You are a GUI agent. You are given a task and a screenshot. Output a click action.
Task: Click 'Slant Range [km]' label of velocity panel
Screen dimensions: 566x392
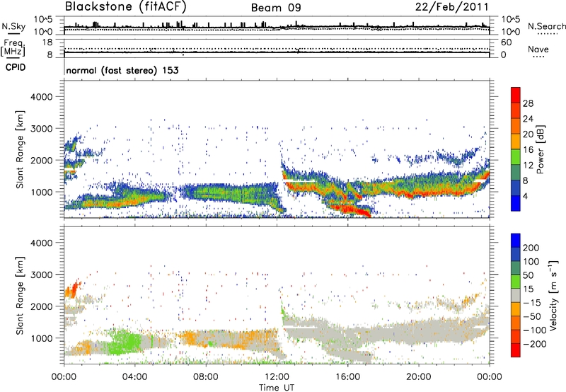click(x=20, y=295)
